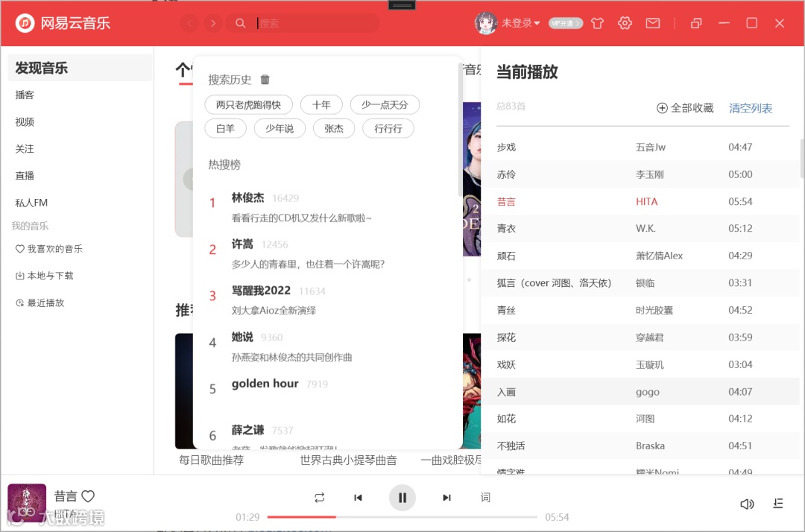
Task: Select search history tag 两只老虎跑得快
Action: pyautogui.click(x=248, y=104)
